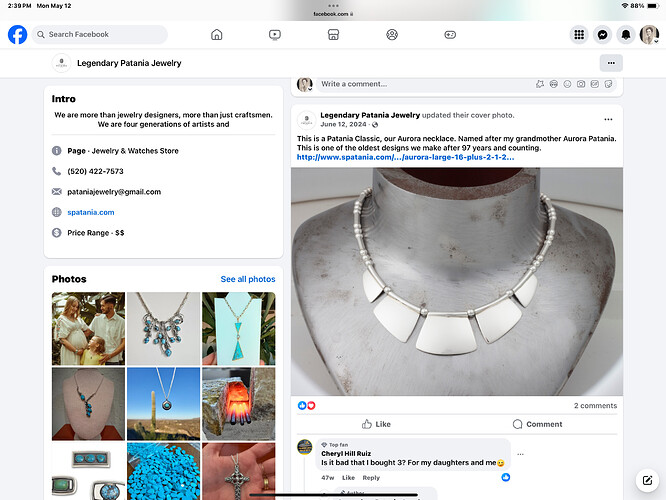
Task: Open the June 12, 2024 post timestamp
Action: [x=343, y=124]
